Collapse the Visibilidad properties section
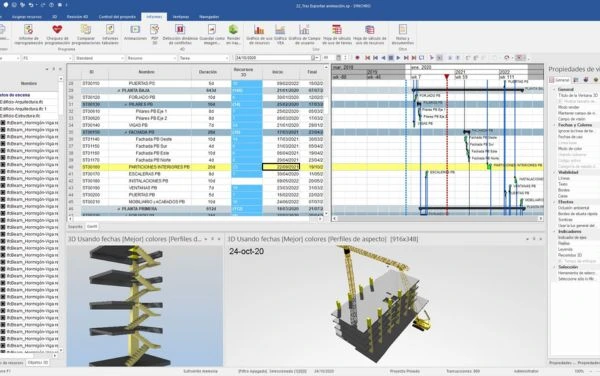The height and width of the screenshot is (376, 600). [554, 173]
